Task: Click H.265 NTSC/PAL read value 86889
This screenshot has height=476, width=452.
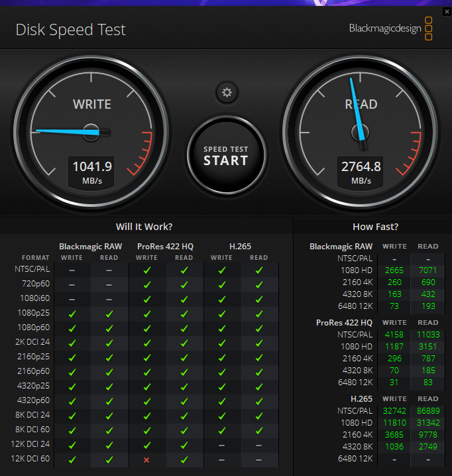Action: (428, 411)
